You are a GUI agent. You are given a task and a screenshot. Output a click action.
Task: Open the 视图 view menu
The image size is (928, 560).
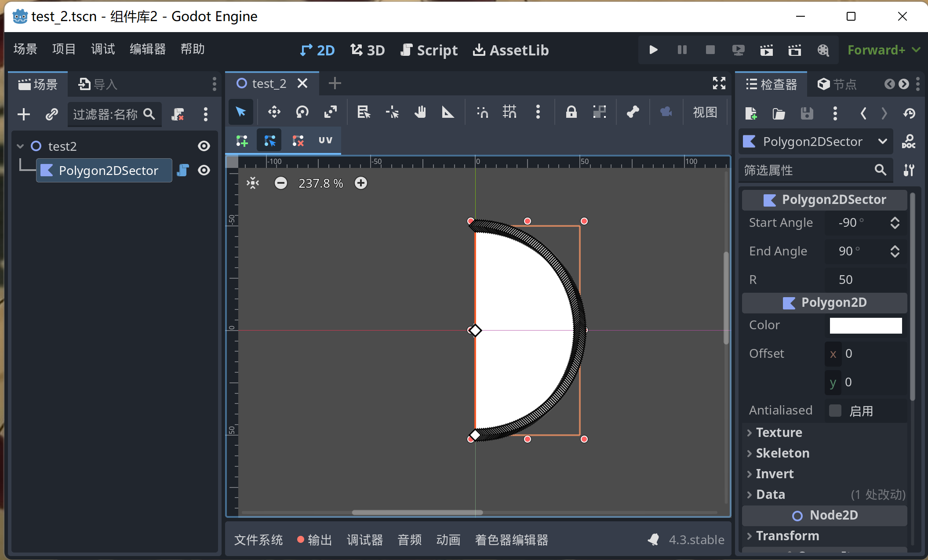(705, 112)
